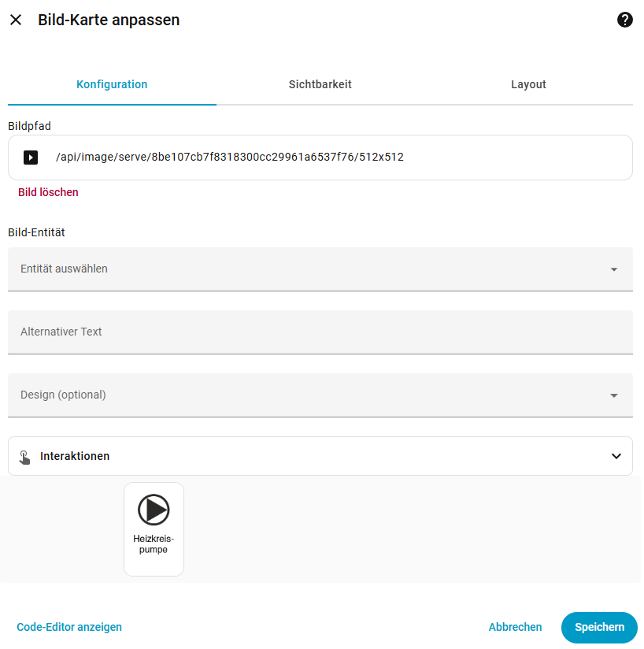Switch to the Sichtbarkeit tab
Viewport: 644px width, 649px height.
click(320, 84)
